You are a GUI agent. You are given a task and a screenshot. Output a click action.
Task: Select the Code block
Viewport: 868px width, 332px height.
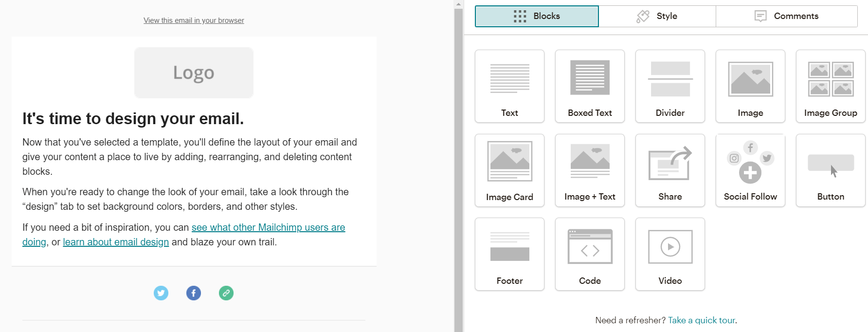590,254
